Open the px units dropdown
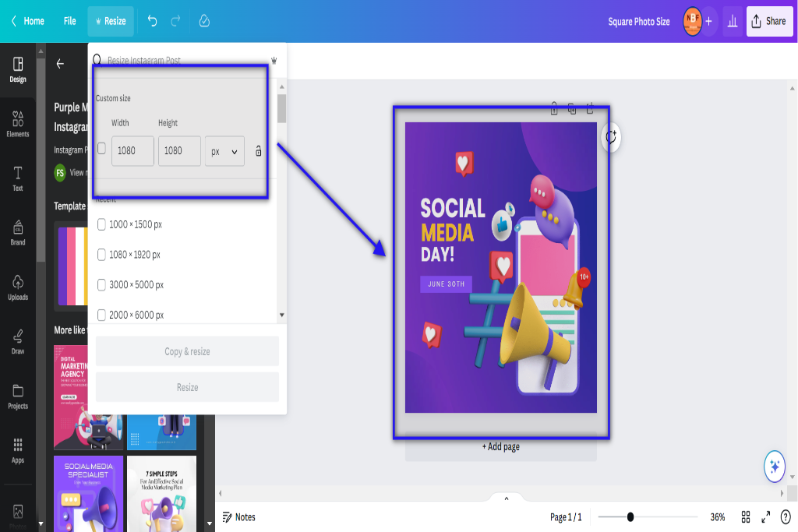 [x=224, y=151]
